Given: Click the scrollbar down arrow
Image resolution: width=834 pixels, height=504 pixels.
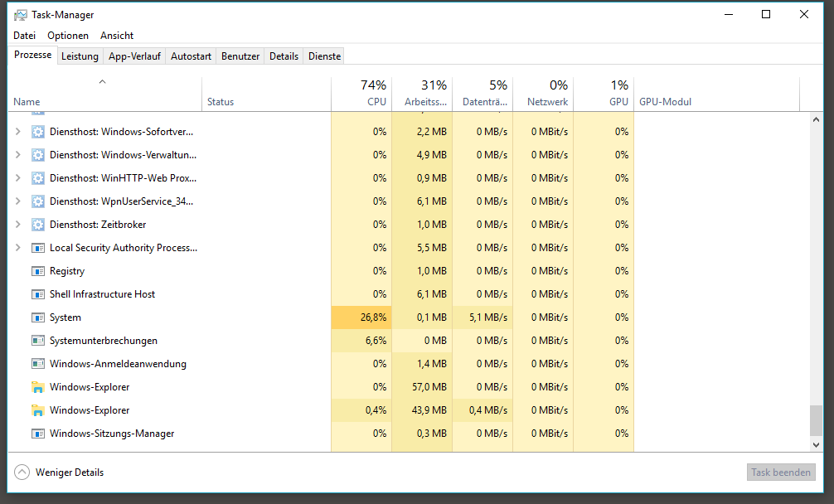Looking at the screenshot, I should click(816, 444).
